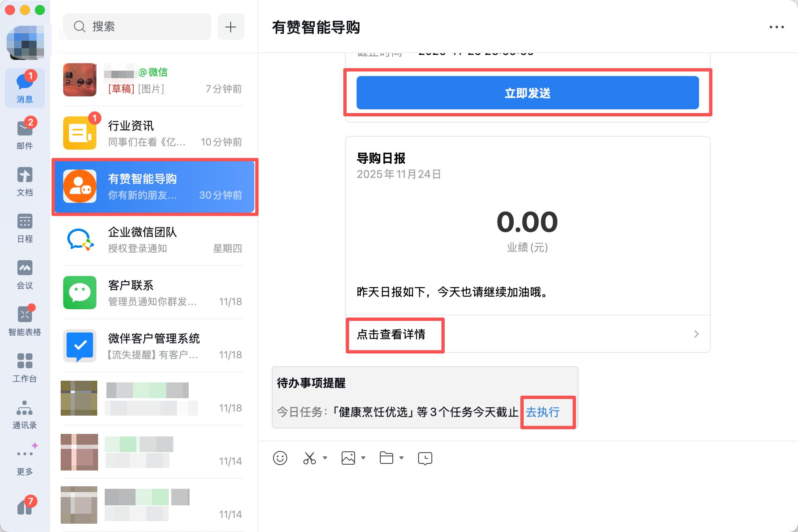Viewport: 798px width, 532px height.
Task: Open 点击查看详情 in the daily report card
Action: [391, 335]
